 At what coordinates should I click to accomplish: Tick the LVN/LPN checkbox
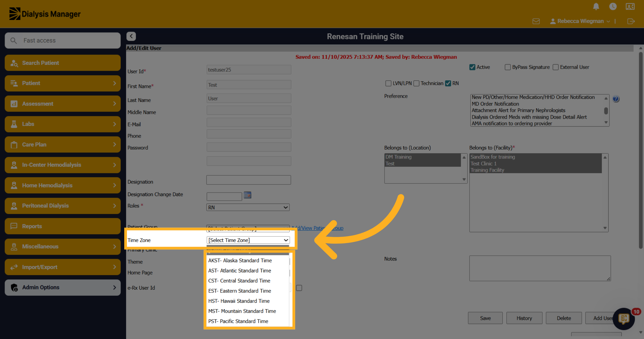[388, 83]
